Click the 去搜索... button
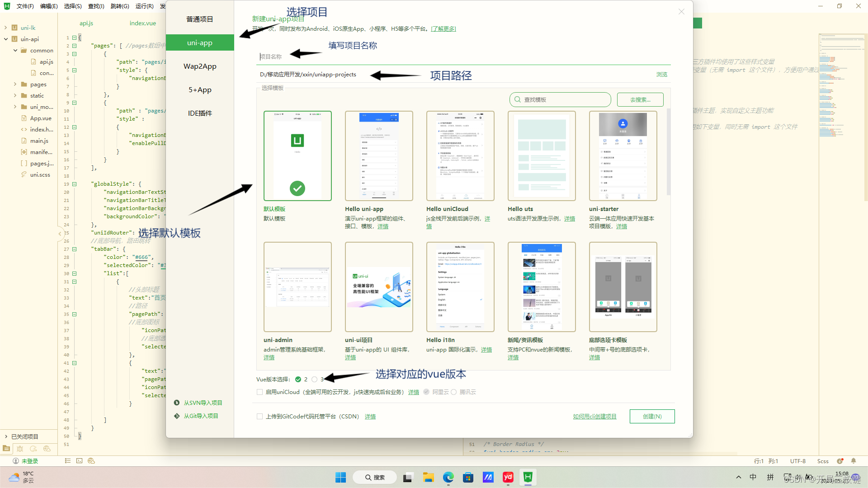 tap(640, 100)
